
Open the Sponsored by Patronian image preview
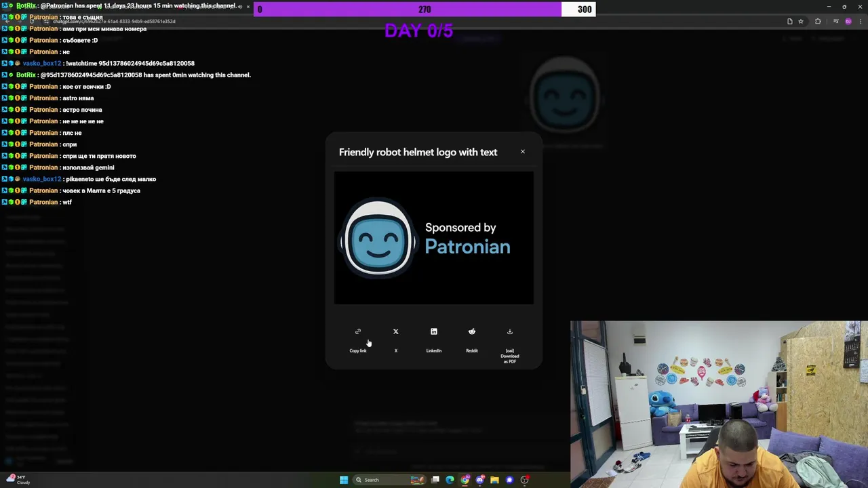(434, 238)
